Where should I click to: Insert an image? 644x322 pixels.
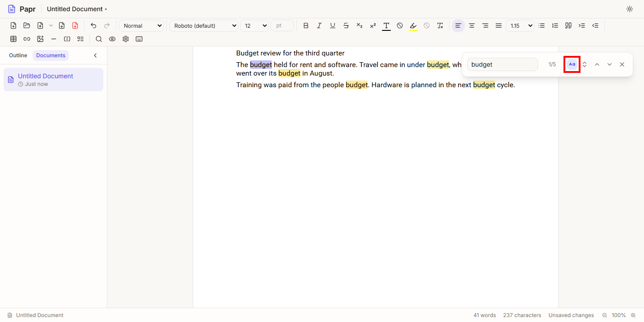pyautogui.click(x=40, y=39)
